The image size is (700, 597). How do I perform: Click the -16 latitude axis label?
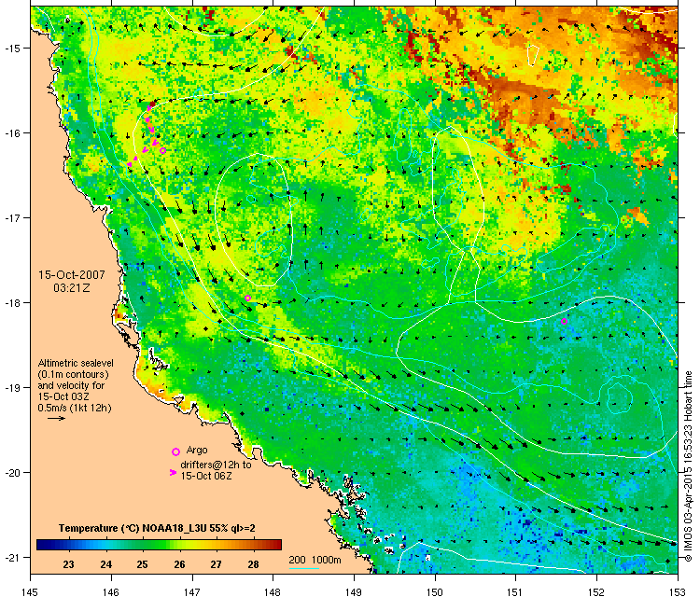(12, 133)
